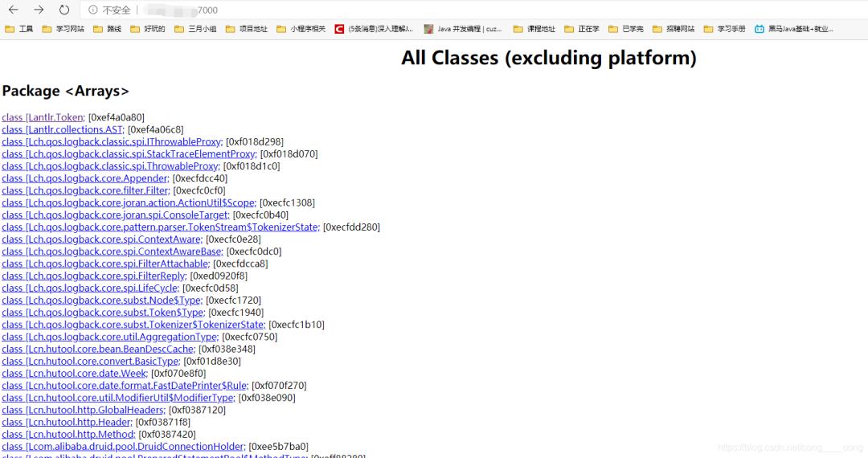The image size is (868, 458).
Task: Open the hutool date.Week class link
Action: coord(75,373)
